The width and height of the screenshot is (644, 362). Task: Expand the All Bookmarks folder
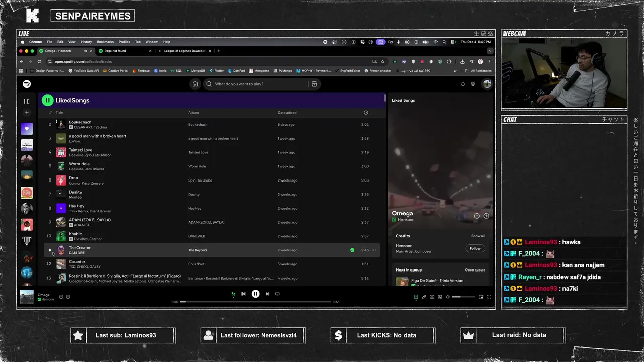coord(478,71)
